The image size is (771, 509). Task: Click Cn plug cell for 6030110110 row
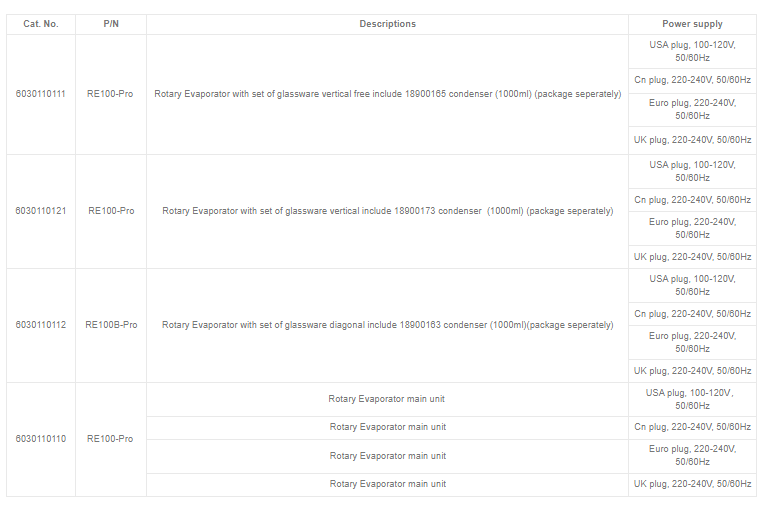point(692,427)
